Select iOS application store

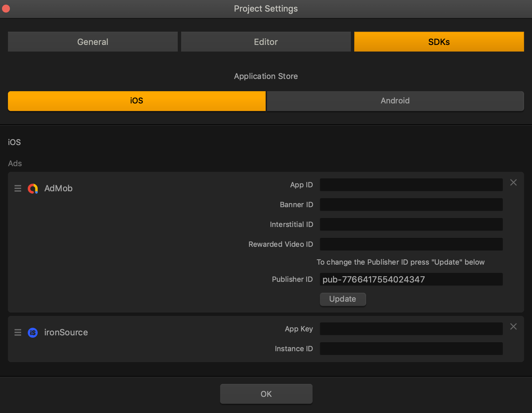tap(136, 101)
